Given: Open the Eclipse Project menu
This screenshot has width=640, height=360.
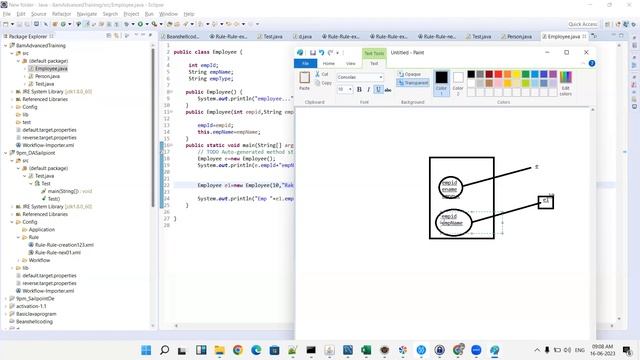Looking at the screenshot, I should (131, 14).
